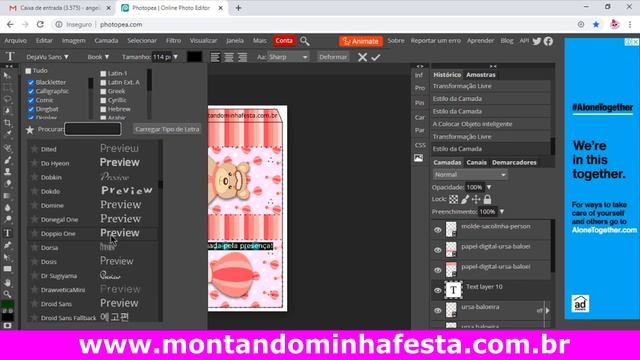The height and width of the screenshot is (360, 640).
Task: Open the Sharp anti-aliasing dropdown
Action: click(288, 57)
